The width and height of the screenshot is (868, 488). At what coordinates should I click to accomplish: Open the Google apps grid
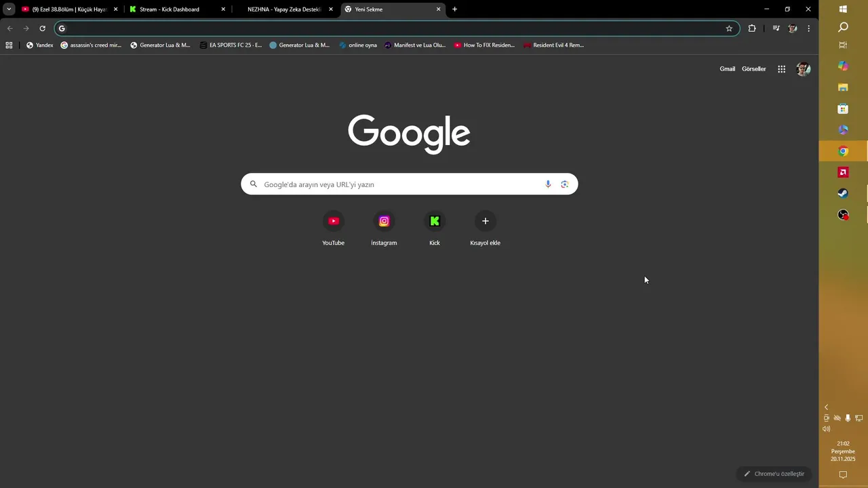(x=781, y=69)
